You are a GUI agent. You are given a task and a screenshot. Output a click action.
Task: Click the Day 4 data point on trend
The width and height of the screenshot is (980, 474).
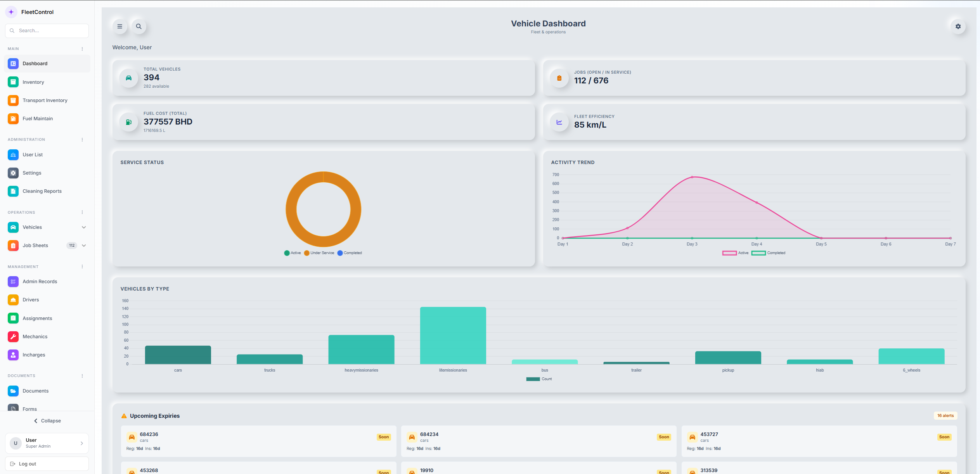(x=757, y=202)
